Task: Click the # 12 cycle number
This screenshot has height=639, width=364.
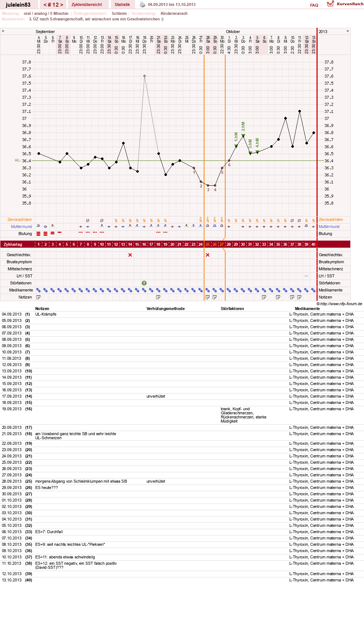Action: point(53,5)
